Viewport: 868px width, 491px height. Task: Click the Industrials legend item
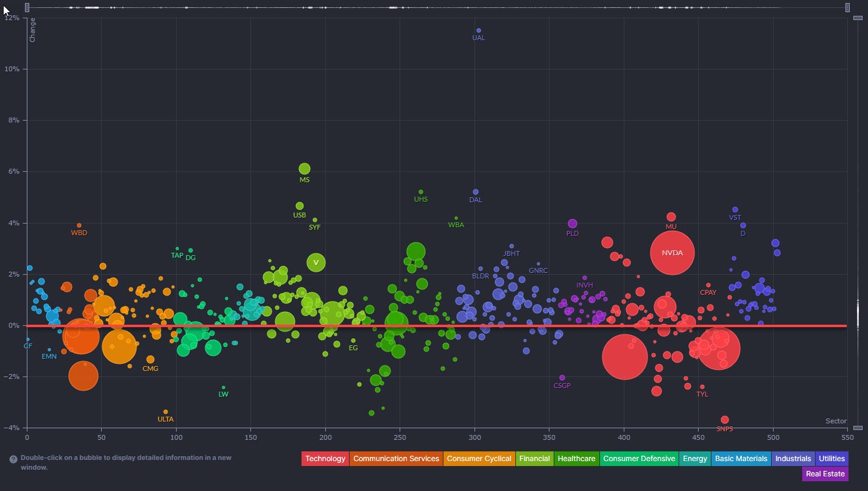[792, 459]
